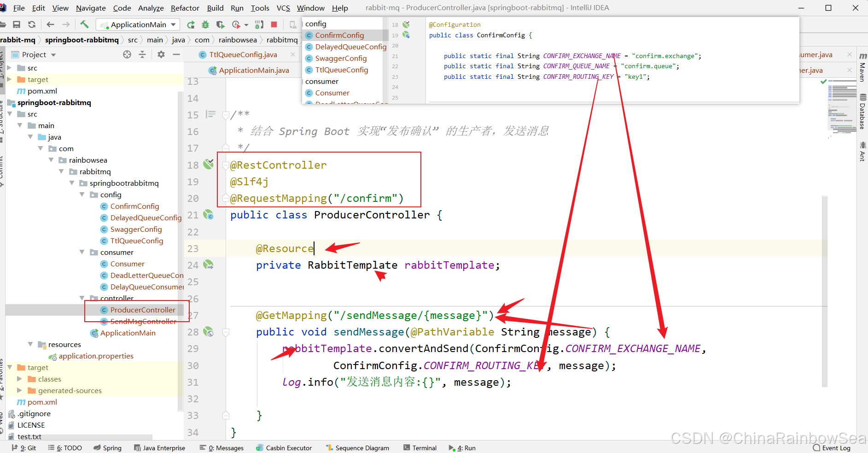
Task: Run with coverage shield icon
Action: [x=221, y=24]
